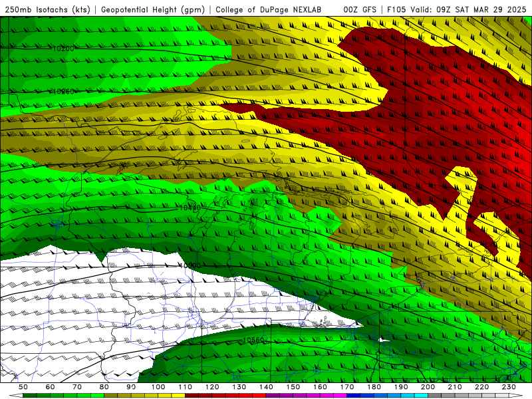Click the 'Geopotential Height (gpm)' title text
The width and height of the screenshot is (532, 399).
pyautogui.click(x=153, y=10)
